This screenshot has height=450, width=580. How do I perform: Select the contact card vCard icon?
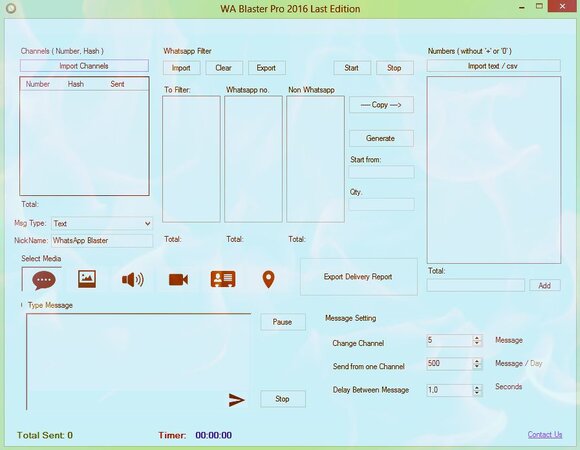pyautogui.click(x=223, y=279)
